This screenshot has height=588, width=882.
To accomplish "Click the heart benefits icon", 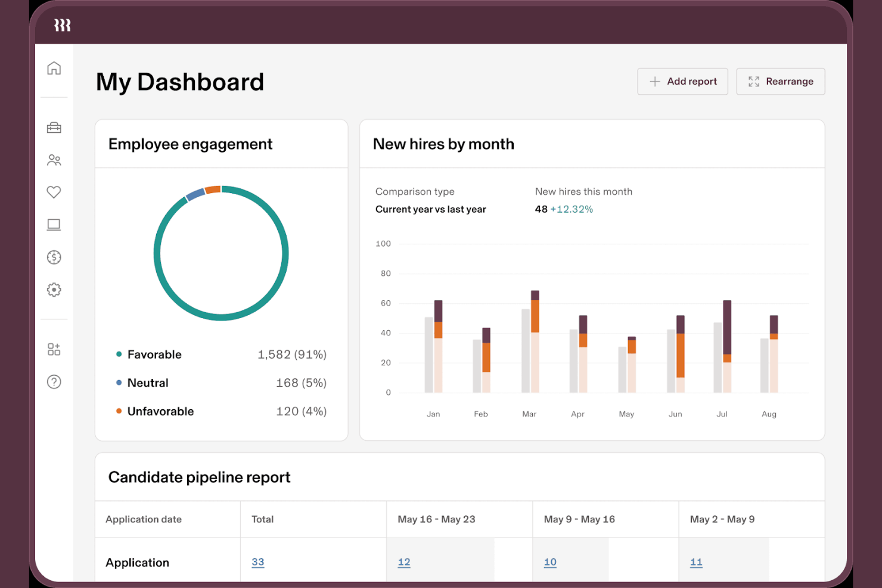I will point(54,192).
